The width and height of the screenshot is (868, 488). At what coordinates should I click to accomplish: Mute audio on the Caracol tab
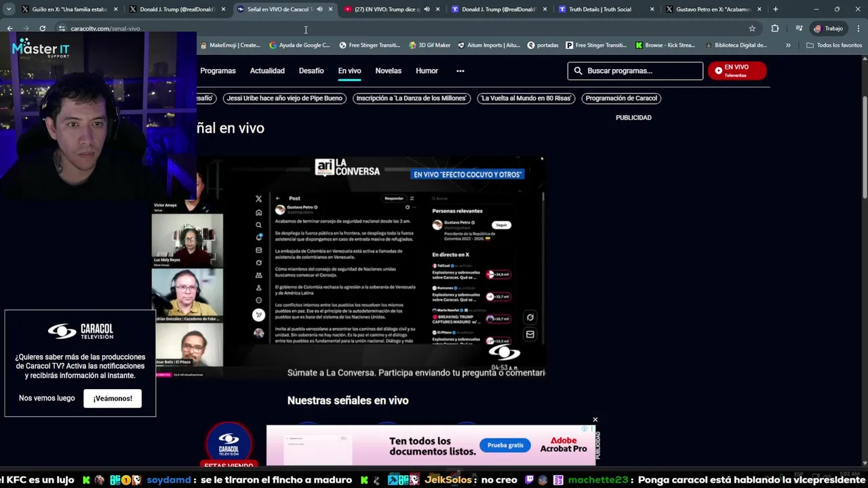point(319,9)
